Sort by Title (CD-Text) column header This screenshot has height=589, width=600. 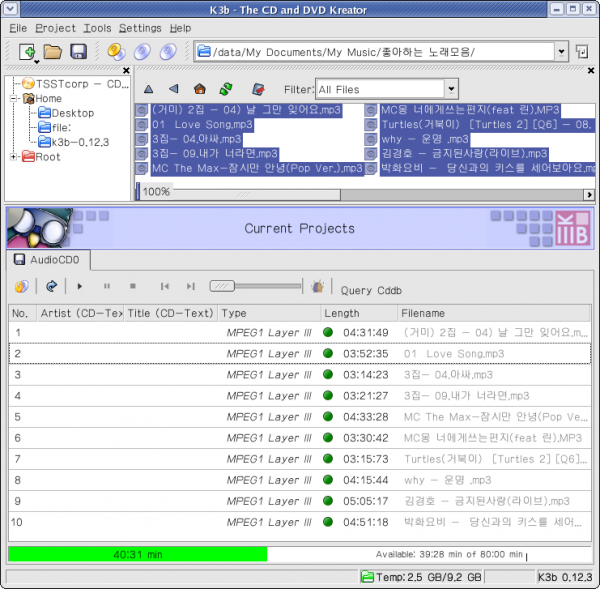(x=171, y=313)
